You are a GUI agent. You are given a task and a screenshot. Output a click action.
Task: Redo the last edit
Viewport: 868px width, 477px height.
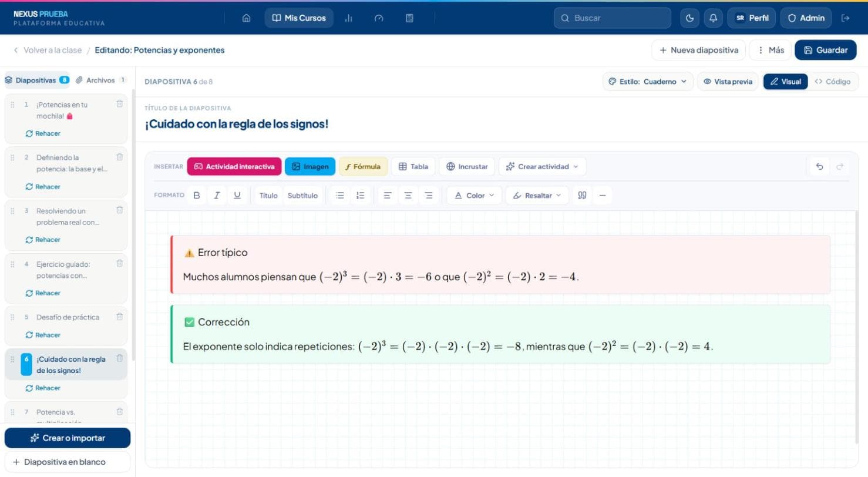[840, 167]
